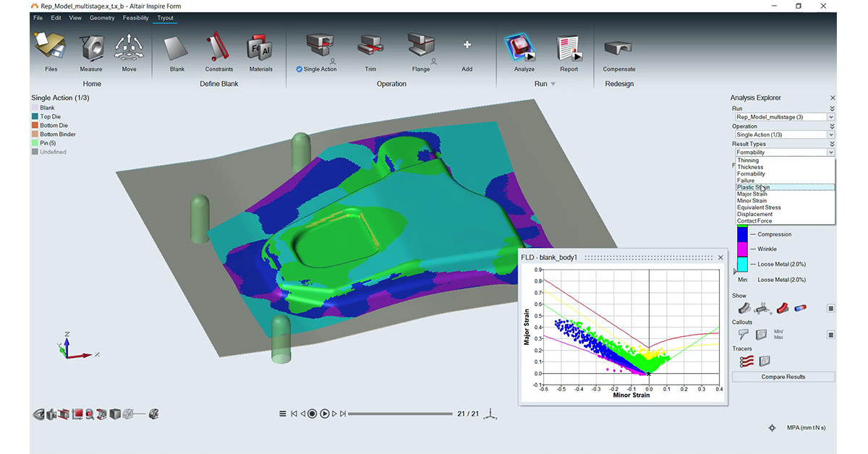Click the red square view control icon
The image size is (868, 454).
[77, 414]
